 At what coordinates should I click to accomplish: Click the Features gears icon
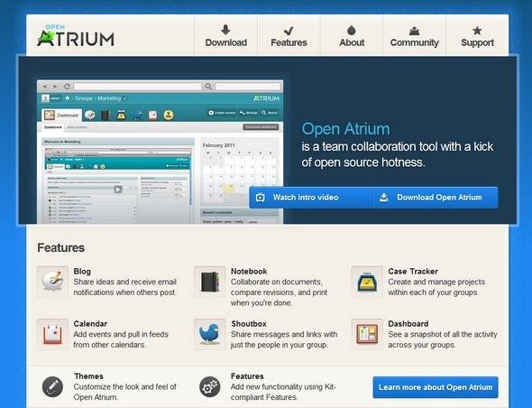[210, 386]
